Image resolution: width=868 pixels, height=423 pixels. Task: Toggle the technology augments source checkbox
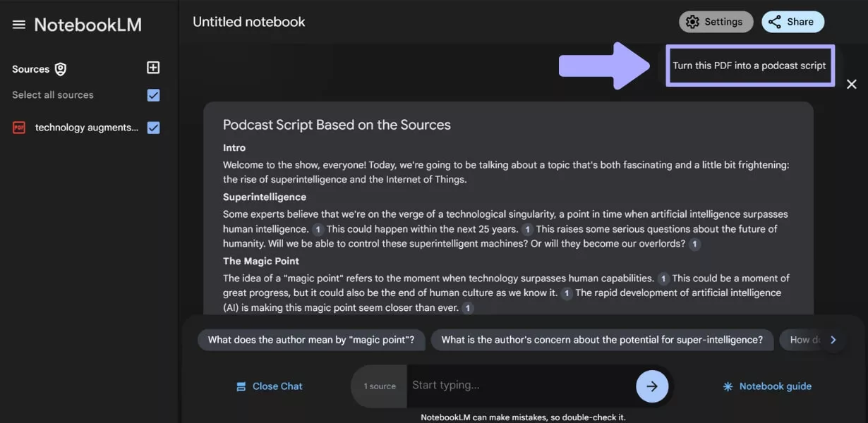(x=153, y=128)
